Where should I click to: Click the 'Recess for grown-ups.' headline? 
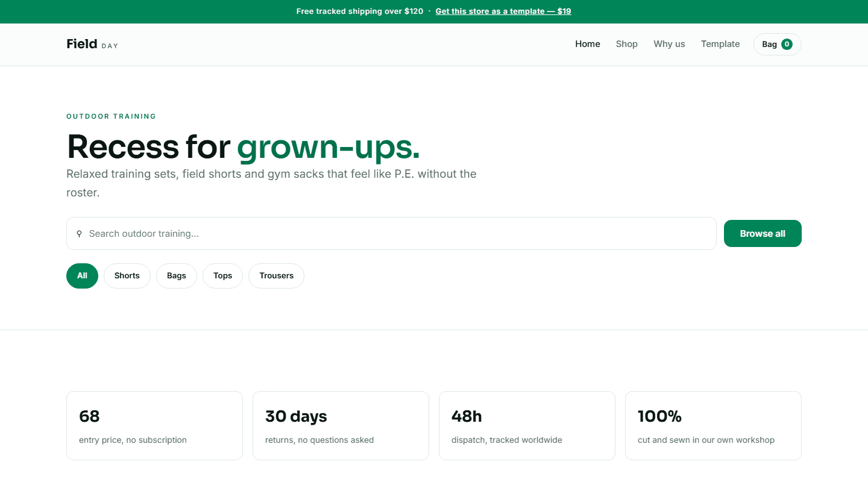tap(243, 146)
